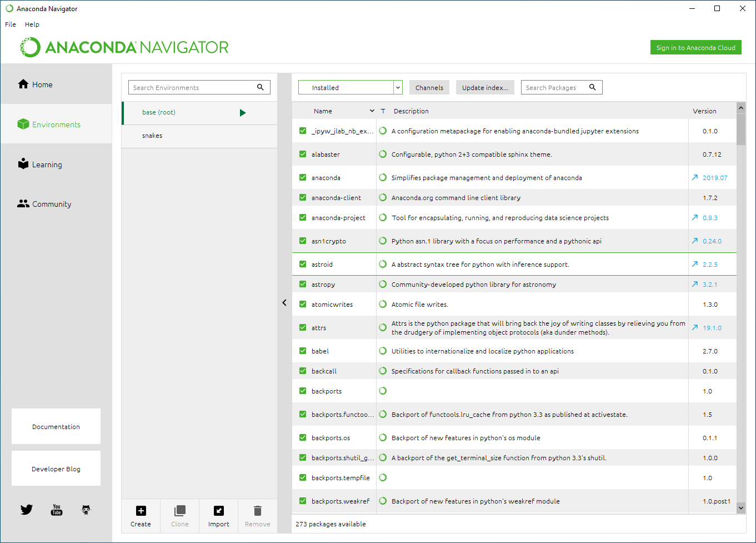Click the anaconda version upgrade arrow

tap(695, 178)
